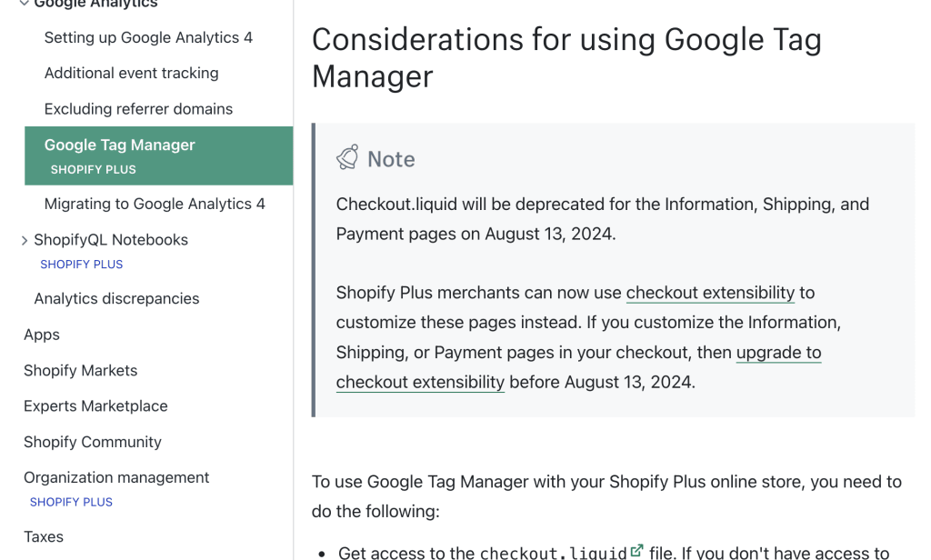
Task: Open Excluding referrer domains page
Action: pos(138,109)
